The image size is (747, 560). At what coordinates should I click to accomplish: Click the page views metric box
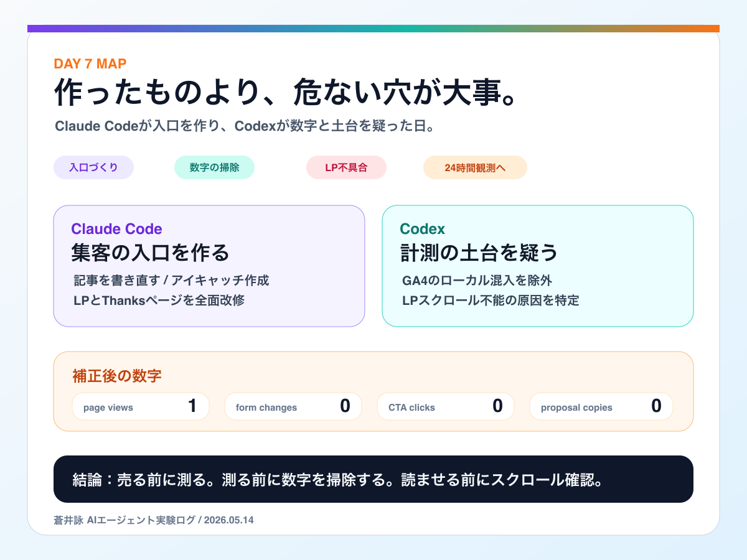pyautogui.click(x=141, y=406)
